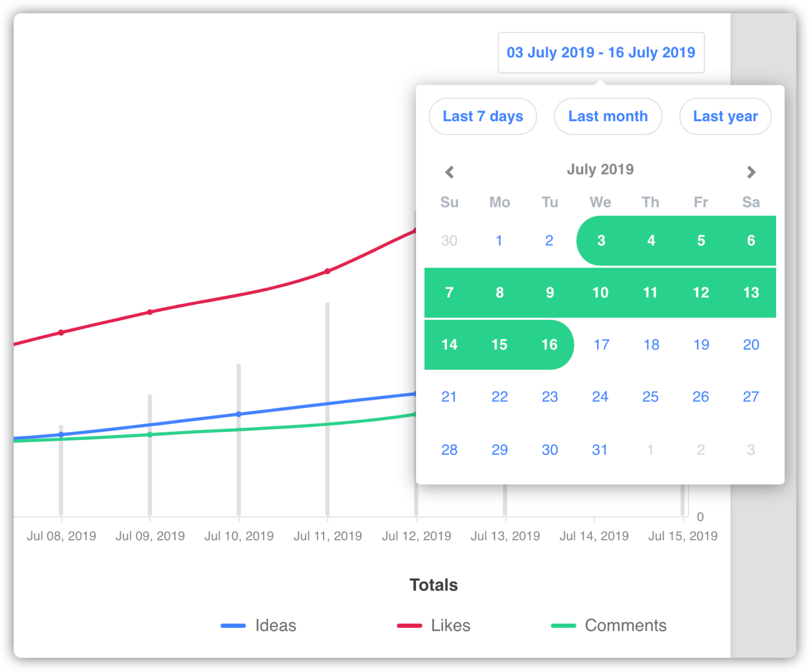Image resolution: width=810 pixels, height=672 pixels.
Task: Pick the range end date 16 July
Action: (550, 345)
